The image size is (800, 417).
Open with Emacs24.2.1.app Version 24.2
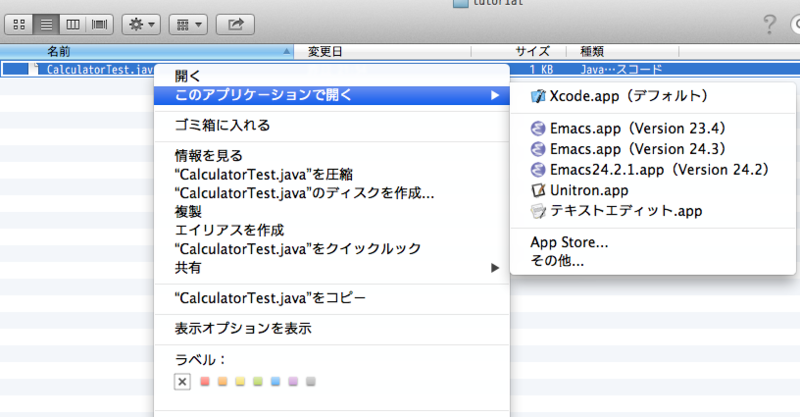(x=653, y=169)
